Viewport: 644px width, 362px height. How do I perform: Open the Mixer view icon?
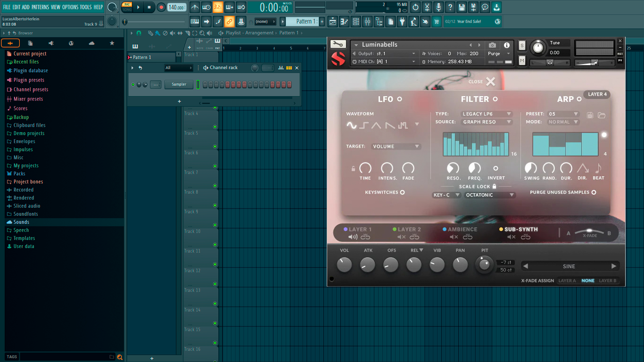(x=367, y=21)
